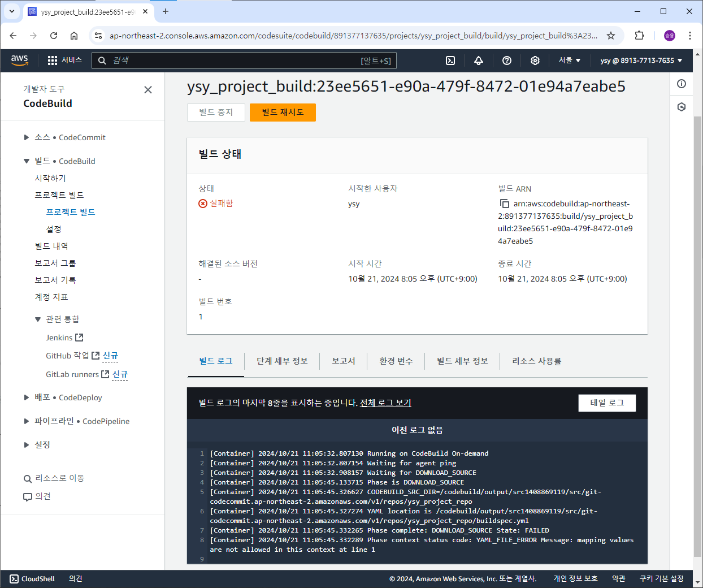Viewport: 703px width, 588px height.
Task: Open 개인 정보 보호 footer link
Action: tap(575, 579)
